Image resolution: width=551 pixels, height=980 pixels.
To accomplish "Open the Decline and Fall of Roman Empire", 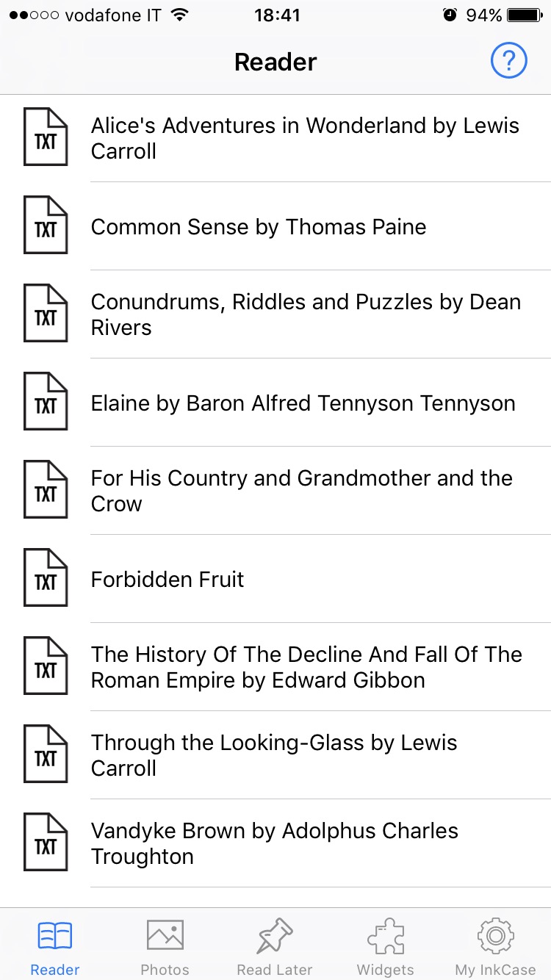I will tap(306, 667).
